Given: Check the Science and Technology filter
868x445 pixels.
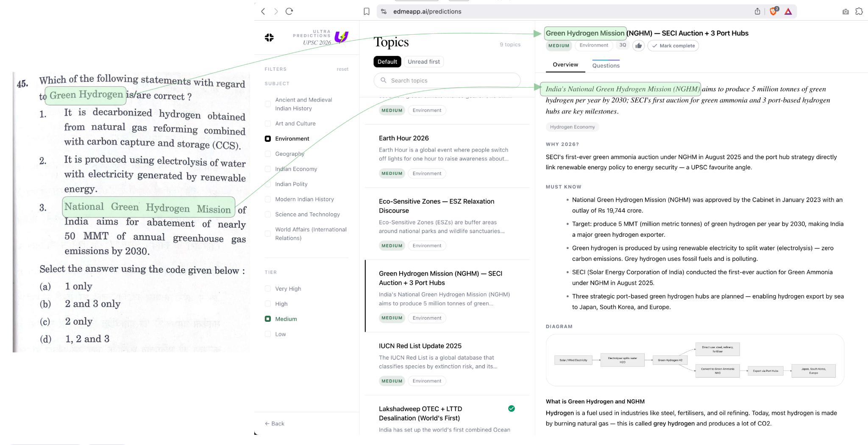Looking at the screenshot, I should point(268,215).
